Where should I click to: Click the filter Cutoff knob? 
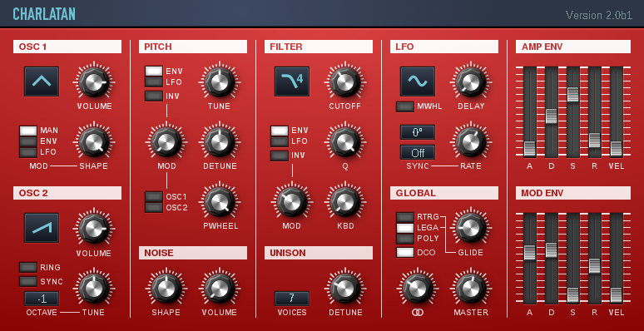345,82
